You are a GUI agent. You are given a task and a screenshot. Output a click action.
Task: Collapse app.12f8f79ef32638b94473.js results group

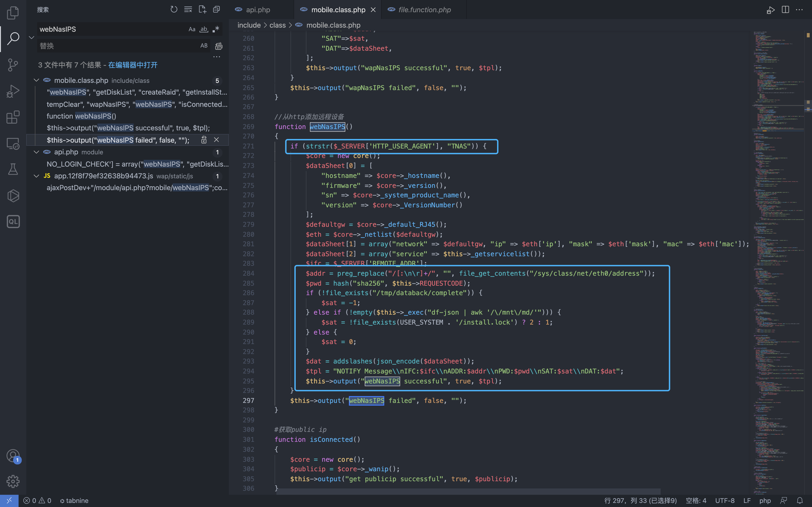coord(36,176)
